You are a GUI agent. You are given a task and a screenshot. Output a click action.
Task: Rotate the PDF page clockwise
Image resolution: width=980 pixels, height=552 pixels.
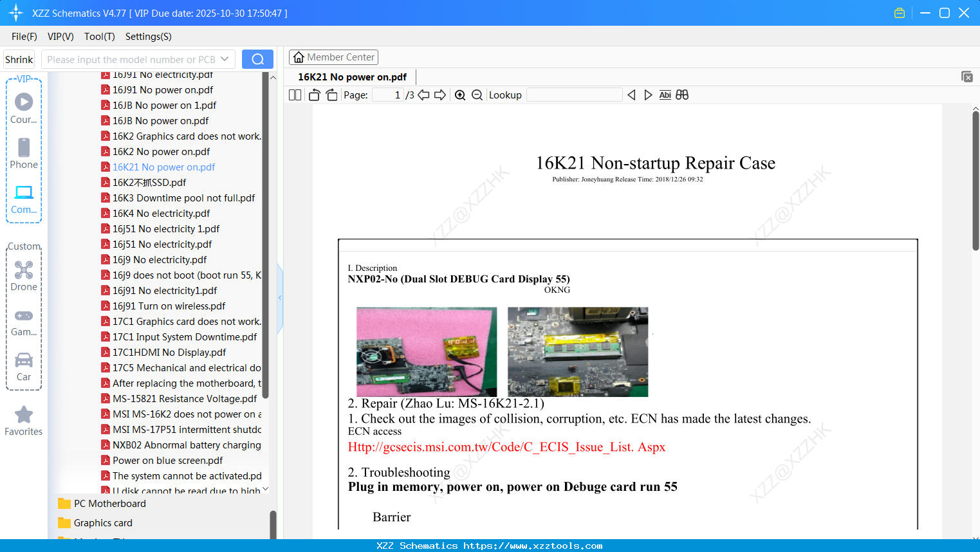coord(332,95)
